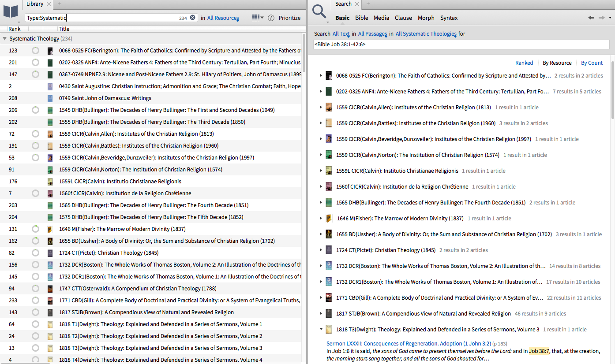The height and width of the screenshot is (364, 615).
Task: Click the cover icon of 0068-0525 FC(Berington) search result
Action: (329, 76)
